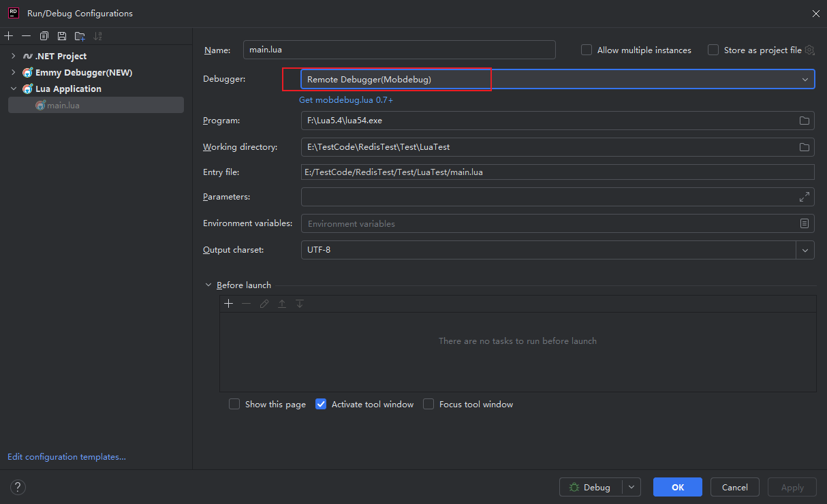This screenshot has width=827, height=504.
Task: Click the Name field containing main.lua
Action: point(399,50)
